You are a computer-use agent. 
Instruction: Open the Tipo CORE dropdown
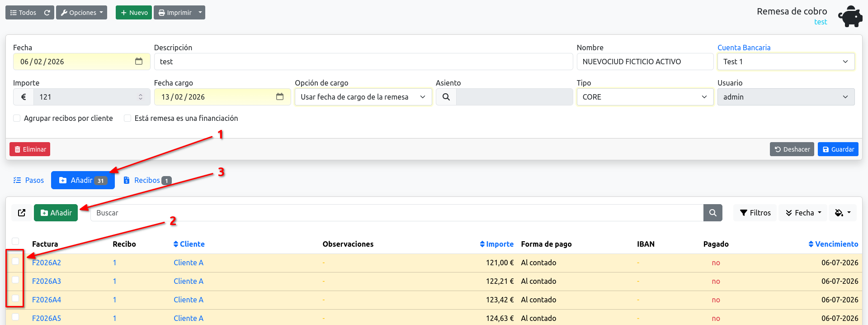click(x=645, y=97)
